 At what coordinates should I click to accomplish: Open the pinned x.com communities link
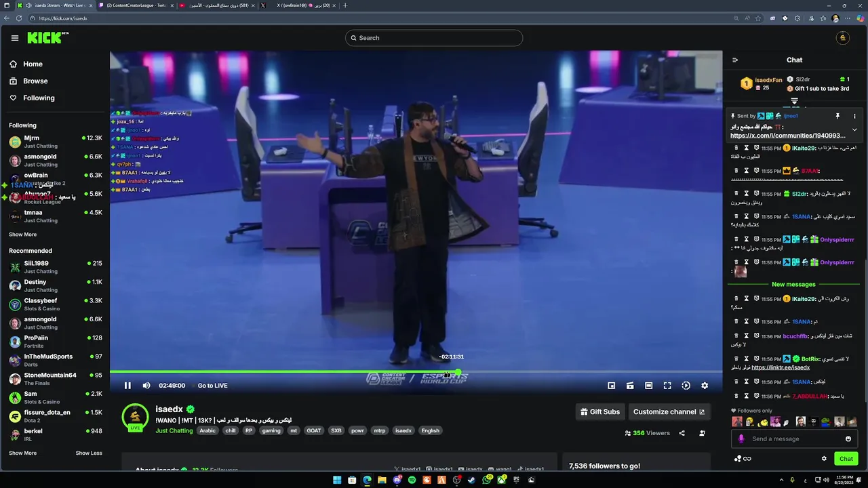(x=788, y=136)
